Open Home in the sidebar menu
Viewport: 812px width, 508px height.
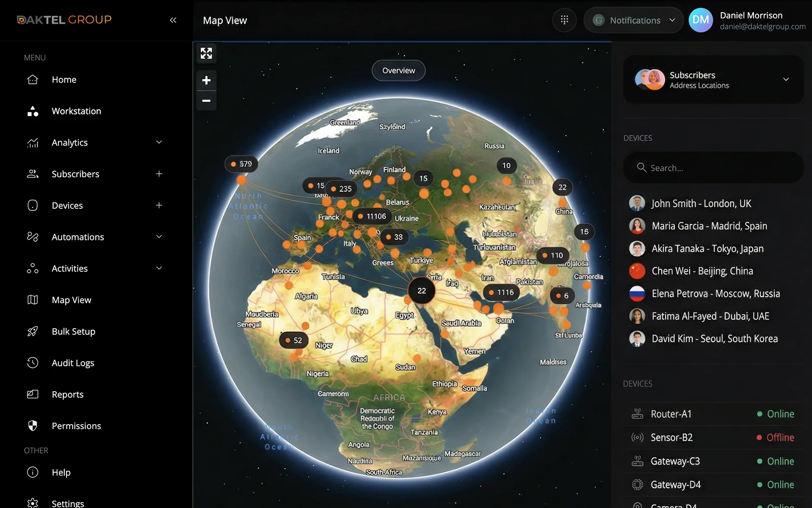click(x=64, y=80)
